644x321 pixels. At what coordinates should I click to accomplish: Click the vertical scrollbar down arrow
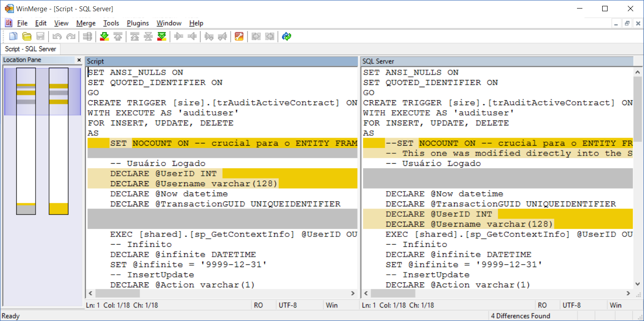pos(638,284)
